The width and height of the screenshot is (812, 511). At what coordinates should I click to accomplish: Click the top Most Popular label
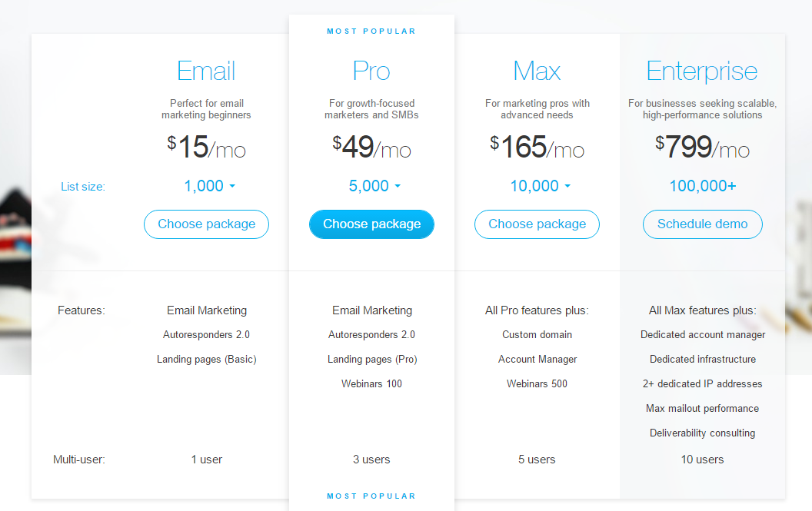tap(371, 32)
